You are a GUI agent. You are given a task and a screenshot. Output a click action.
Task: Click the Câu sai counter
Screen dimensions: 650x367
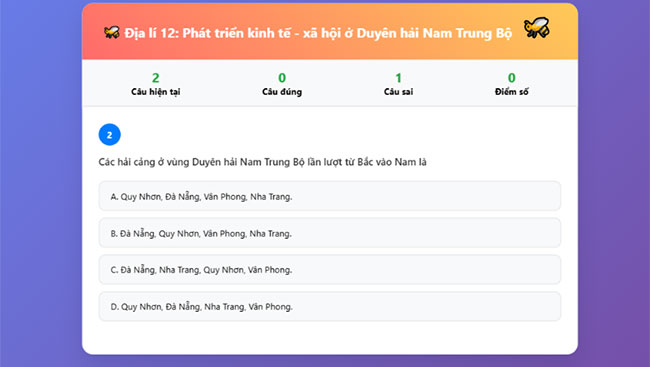[398, 84]
